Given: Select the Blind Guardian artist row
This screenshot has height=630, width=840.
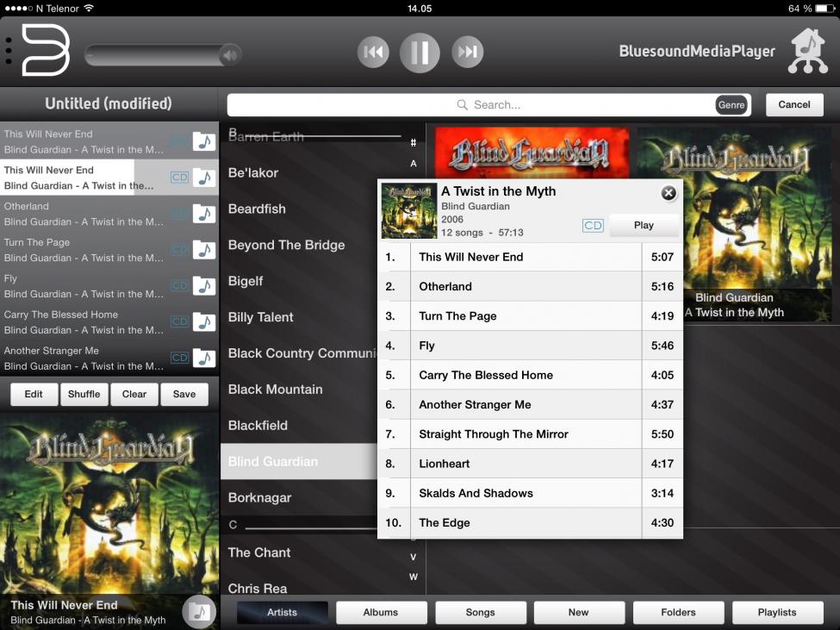Looking at the screenshot, I should [x=299, y=461].
